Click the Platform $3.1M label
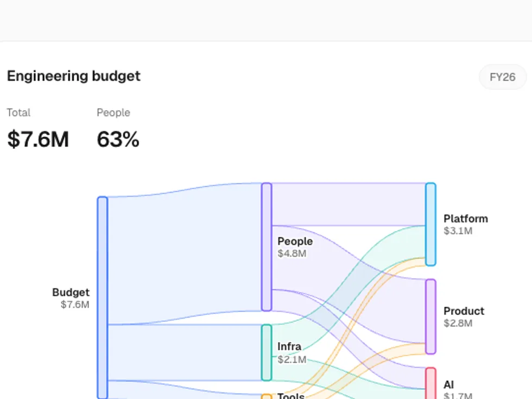The width and height of the screenshot is (532, 399). pyautogui.click(x=466, y=224)
